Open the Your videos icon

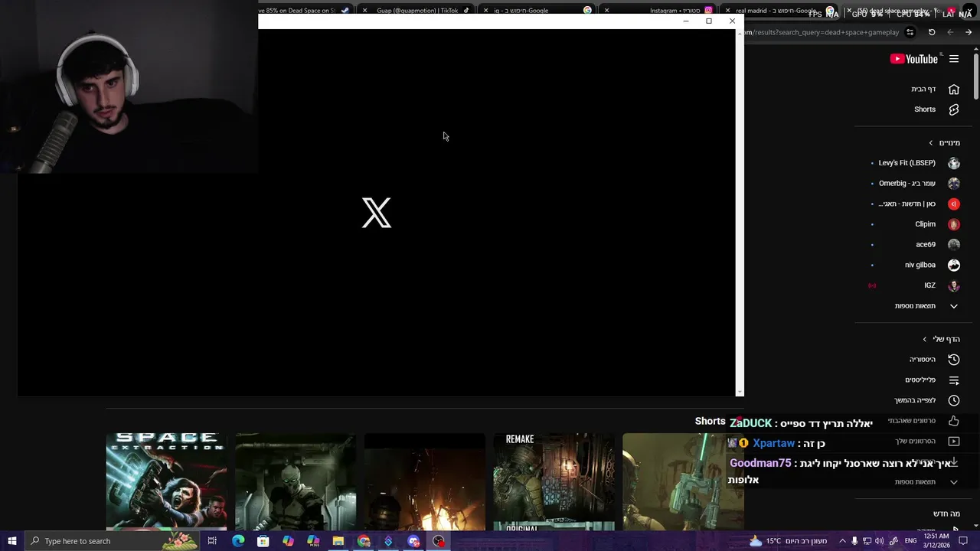coord(954,442)
